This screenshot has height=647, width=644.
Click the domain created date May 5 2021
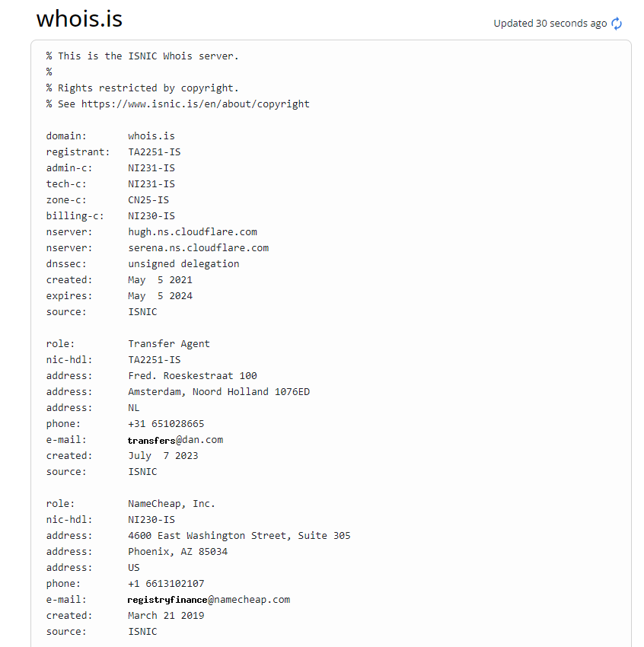[160, 280]
